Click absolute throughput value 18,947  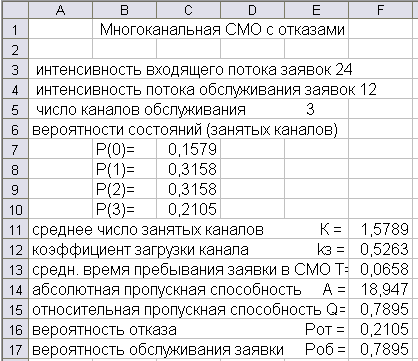[x=380, y=289]
